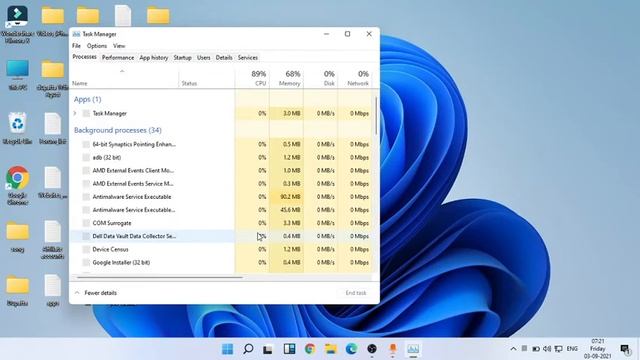
Task: Sort processes by Network column
Action: 355,78
